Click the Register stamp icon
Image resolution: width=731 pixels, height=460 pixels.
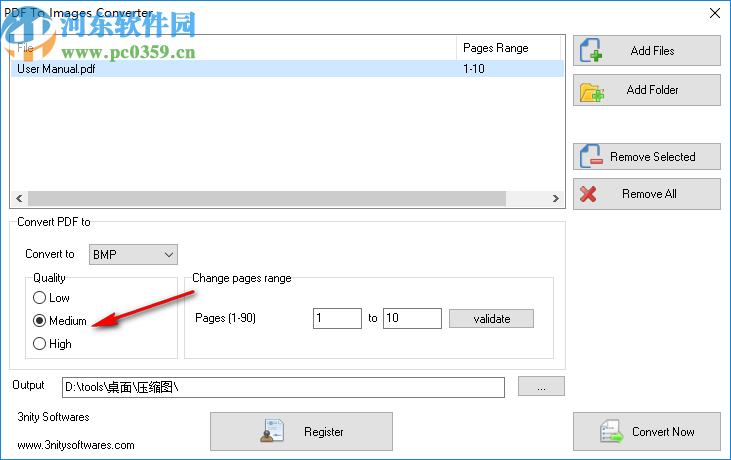click(272, 431)
